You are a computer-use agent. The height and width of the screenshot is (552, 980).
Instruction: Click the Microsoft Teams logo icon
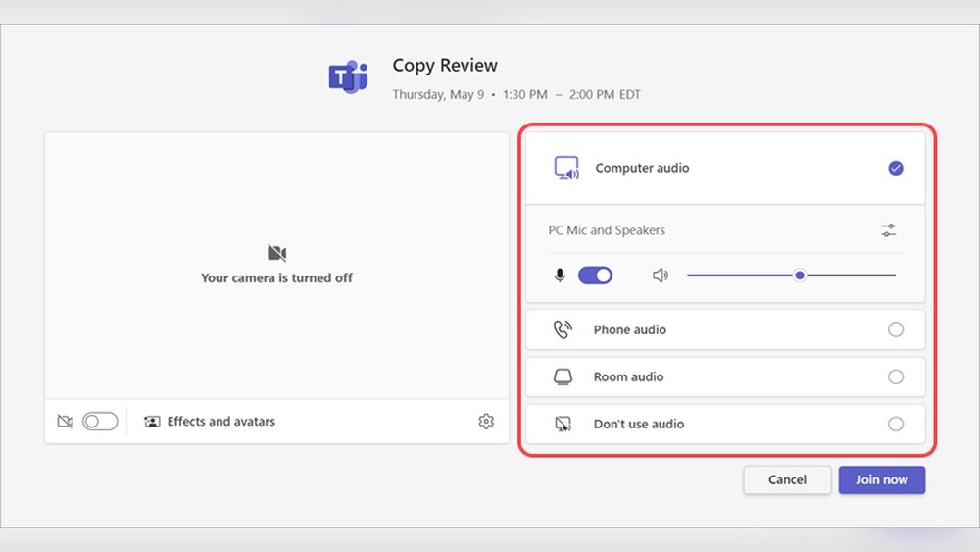pyautogui.click(x=348, y=76)
